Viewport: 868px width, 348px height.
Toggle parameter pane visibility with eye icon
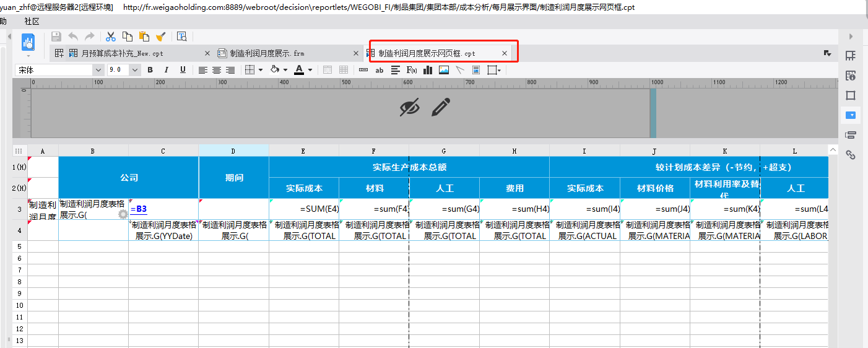click(x=409, y=108)
